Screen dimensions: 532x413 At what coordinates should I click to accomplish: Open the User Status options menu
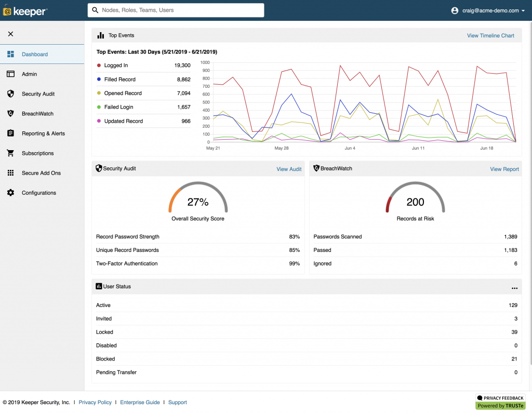coord(514,288)
